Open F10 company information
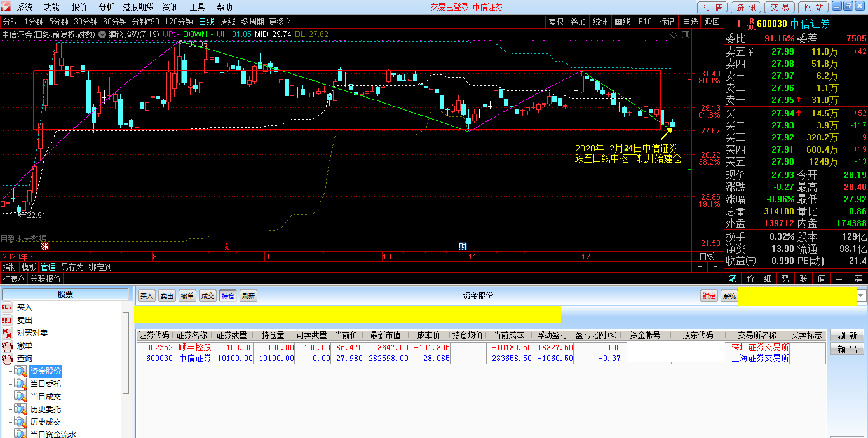 [x=645, y=22]
